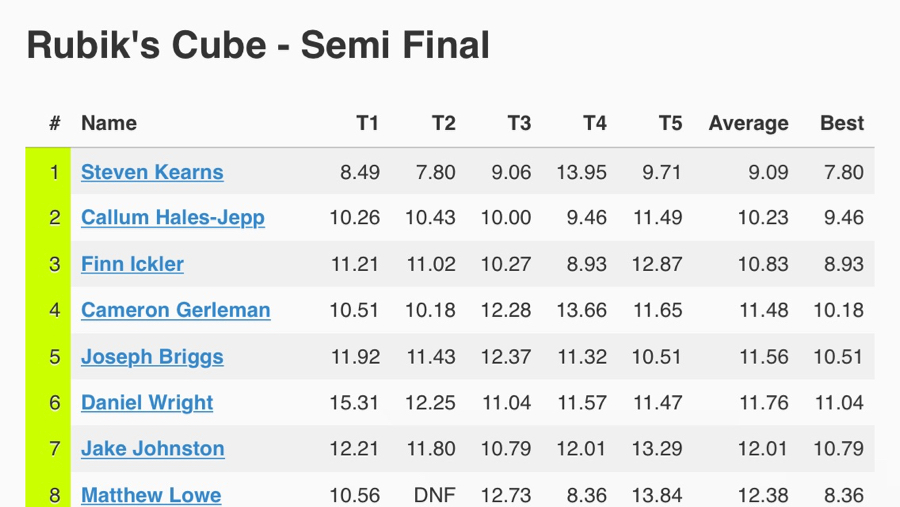Click Daniel Wright's name link
The width and height of the screenshot is (900, 507).
(x=147, y=403)
